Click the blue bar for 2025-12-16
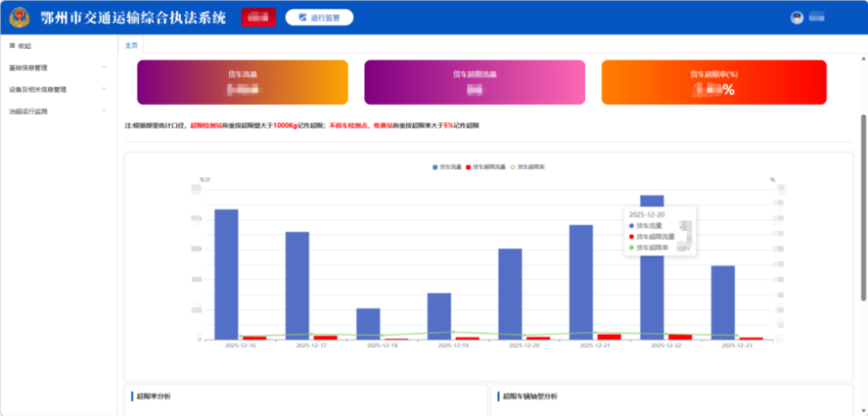The image size is (868, 416). [x=226, y=274]
